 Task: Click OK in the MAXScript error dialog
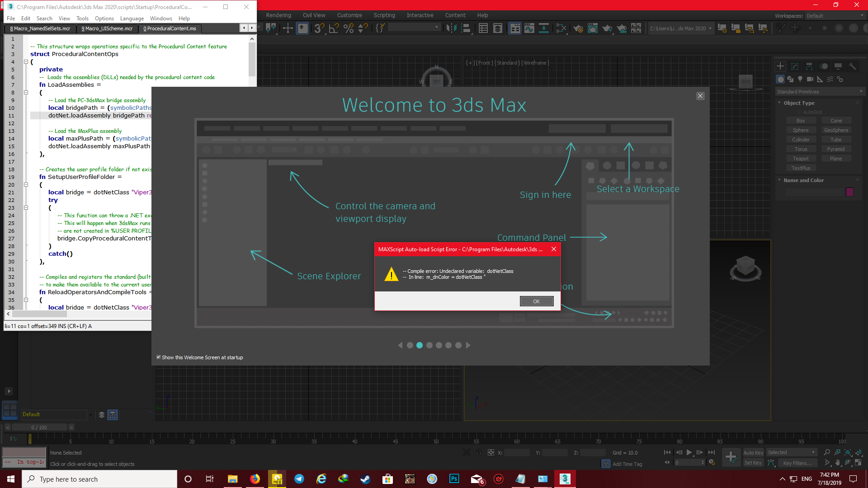tap(537, 301)
